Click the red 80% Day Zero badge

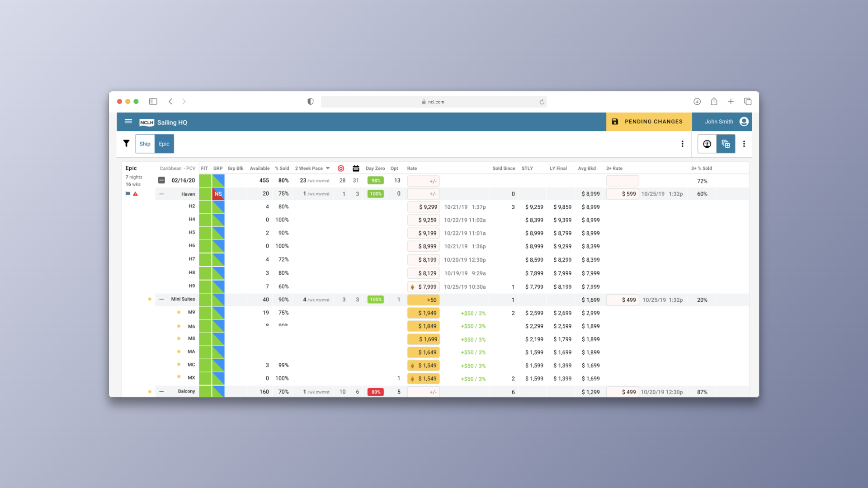tap(376, 392)
